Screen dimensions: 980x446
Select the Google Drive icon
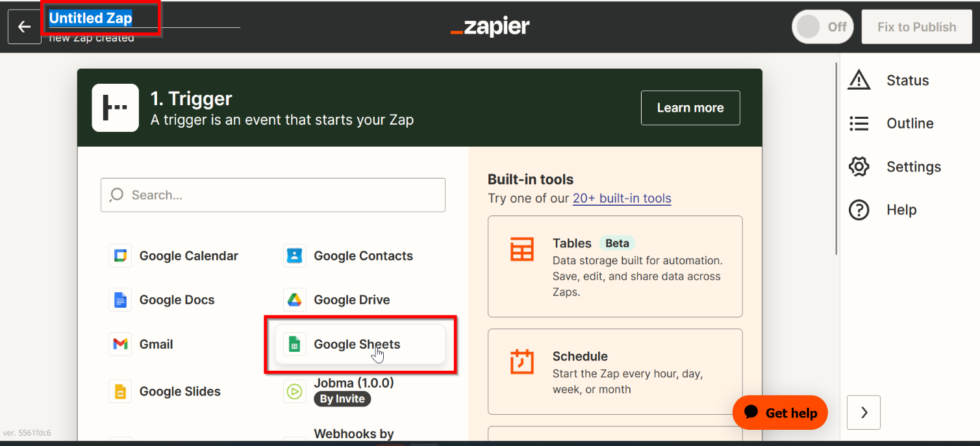295,300
